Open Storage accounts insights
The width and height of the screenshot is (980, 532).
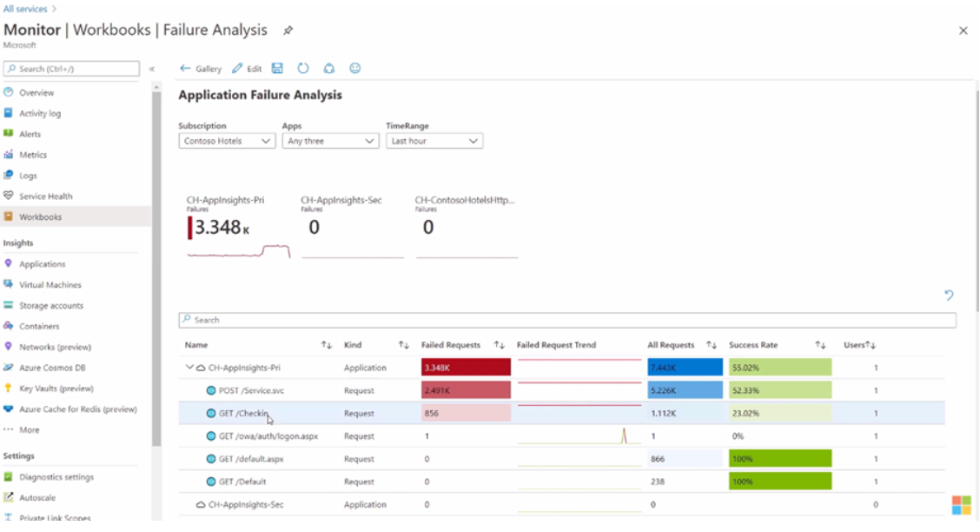click(x=51, y=306)
